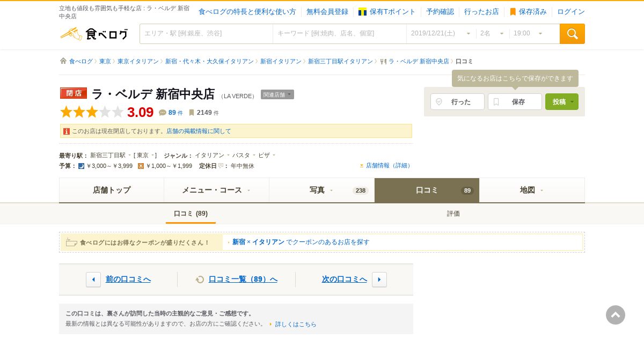Expand the 関連店舗 dropdown

(277, 94)
